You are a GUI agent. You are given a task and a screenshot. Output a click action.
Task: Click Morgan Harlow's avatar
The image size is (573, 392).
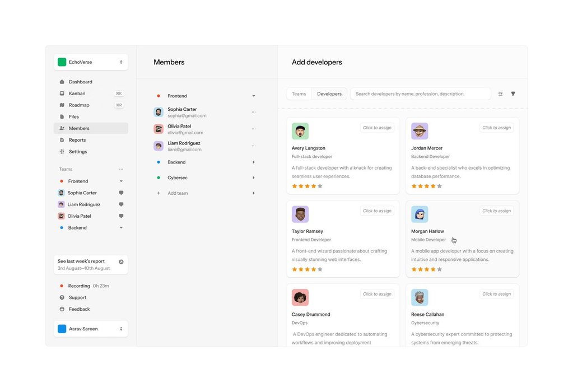pyautogui.click(x=420, y=214)
